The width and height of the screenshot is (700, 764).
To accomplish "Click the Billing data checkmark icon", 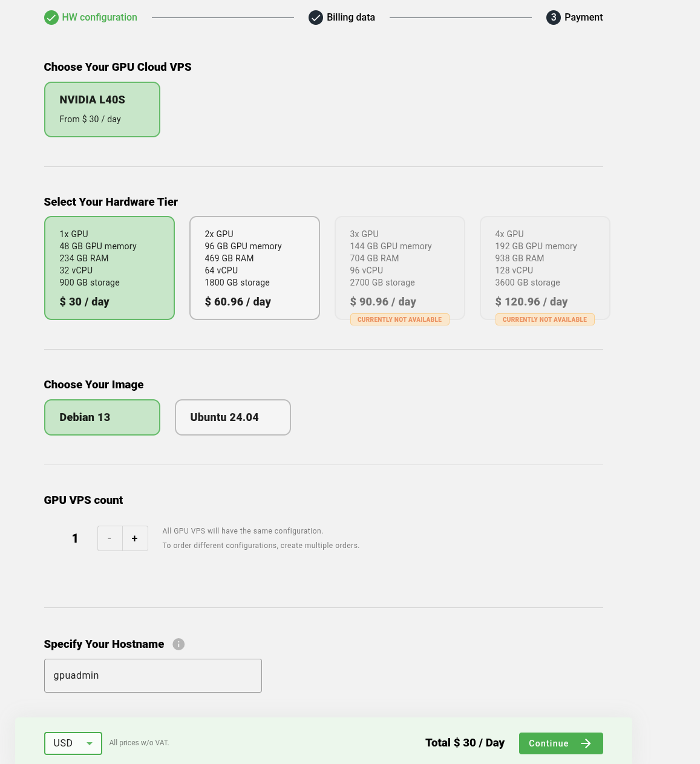I will click(316, 18).
